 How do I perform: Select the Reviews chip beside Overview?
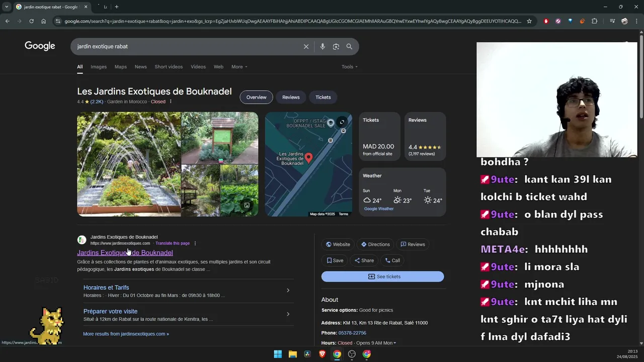291,97
